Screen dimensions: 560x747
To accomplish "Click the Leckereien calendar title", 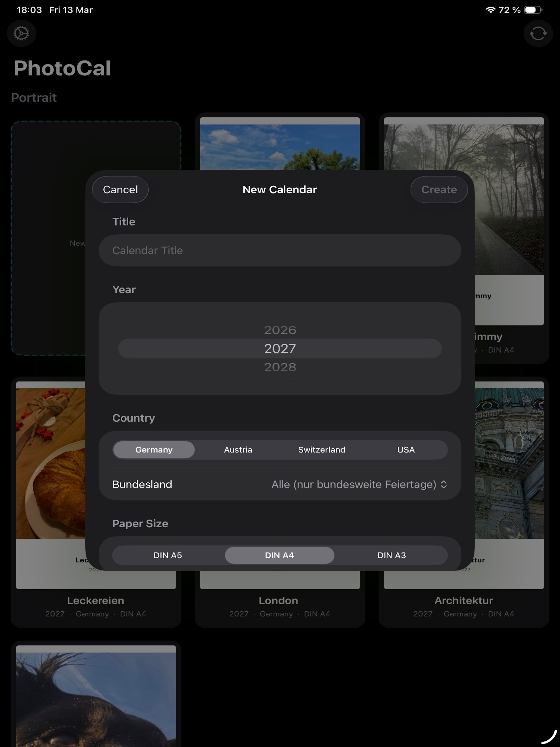I will 96,600.
